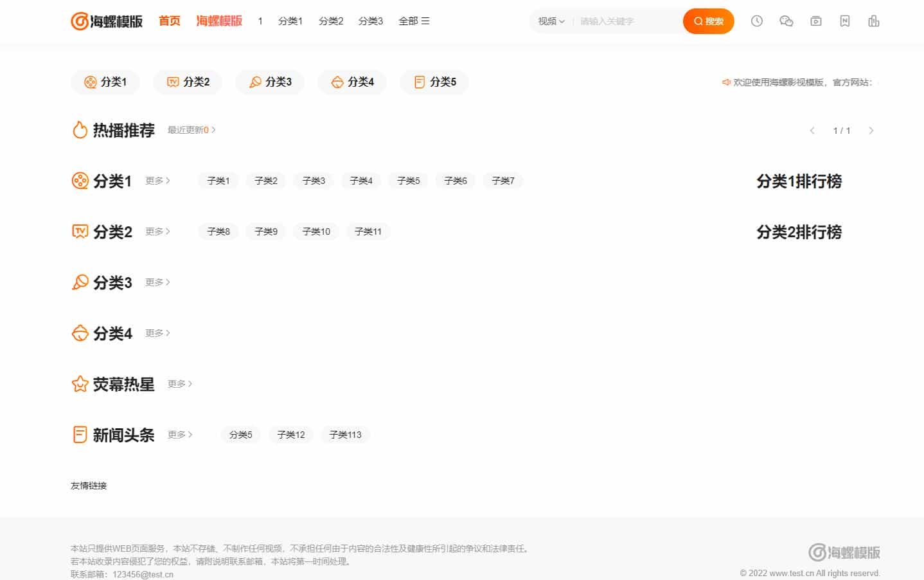Screen dimensions: 924x580
Task: Focus the keyword search input field
Action: click(626, 21)
